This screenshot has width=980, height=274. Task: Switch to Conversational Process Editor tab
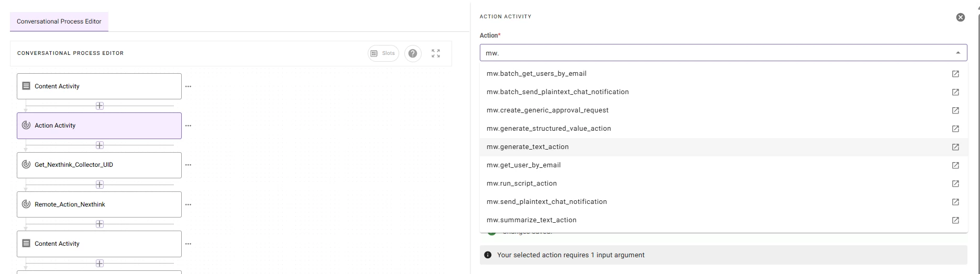point(59,21)
